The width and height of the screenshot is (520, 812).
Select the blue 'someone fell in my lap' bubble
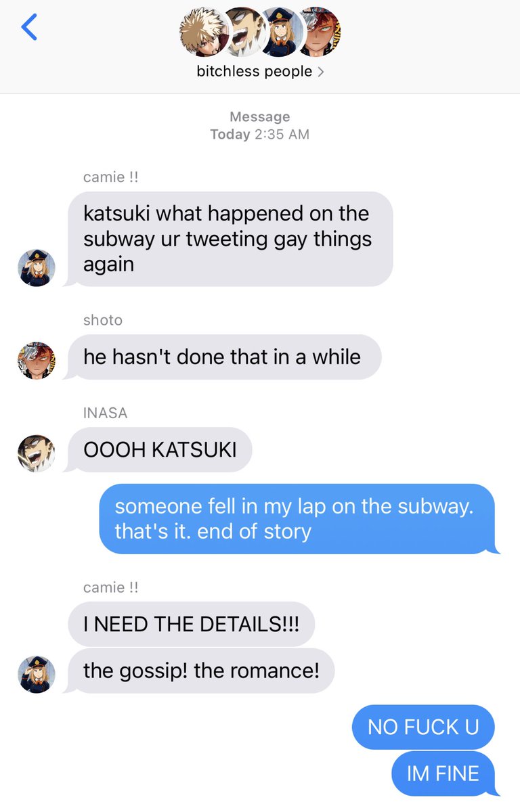click(298, 519)
